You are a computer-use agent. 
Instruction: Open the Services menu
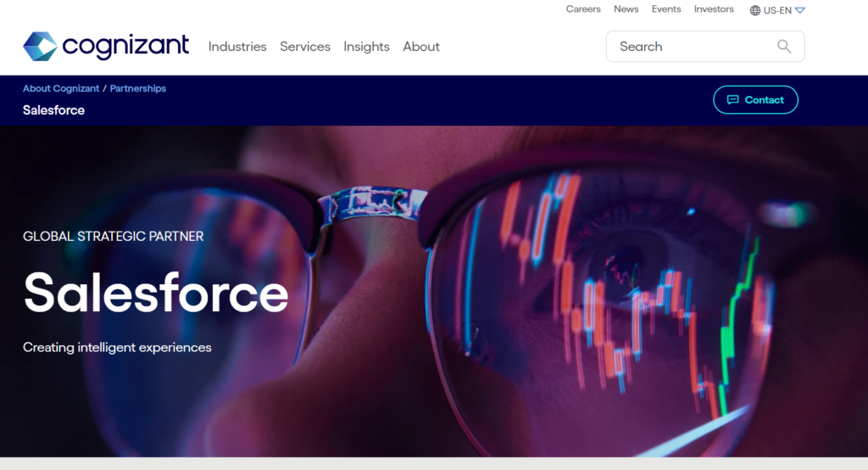[305, 47]
